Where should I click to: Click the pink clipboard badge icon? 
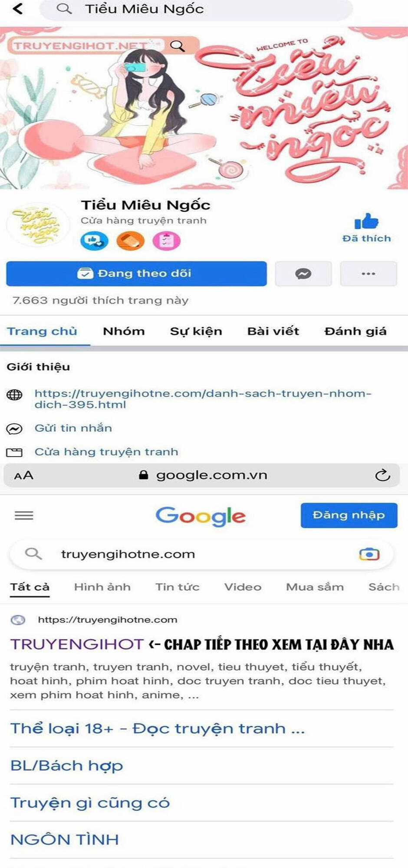[x=166, y=240]
